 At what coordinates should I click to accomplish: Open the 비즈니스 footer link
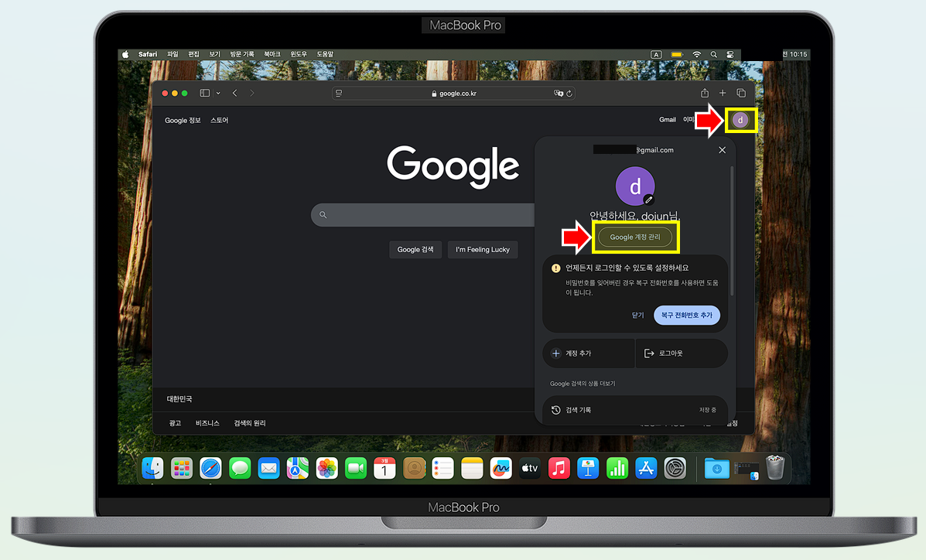pos(207,423)
